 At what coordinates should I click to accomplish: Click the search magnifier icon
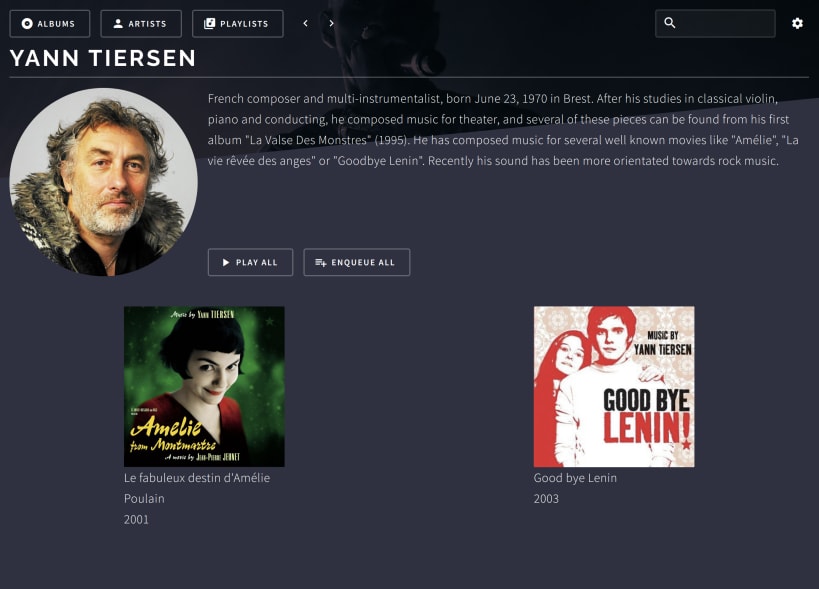tap(670, 23)
